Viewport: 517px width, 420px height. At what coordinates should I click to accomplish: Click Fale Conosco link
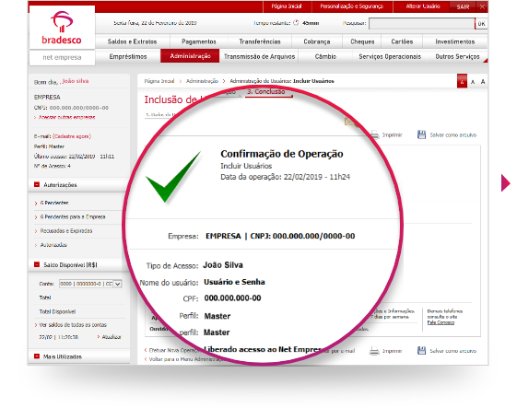[x=441, y=322]
